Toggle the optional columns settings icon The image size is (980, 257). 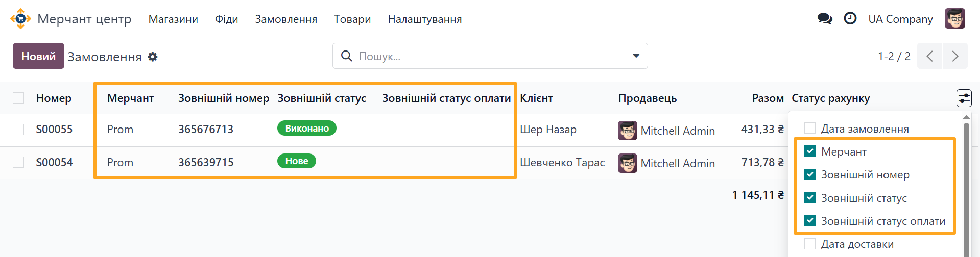[964, 98]
